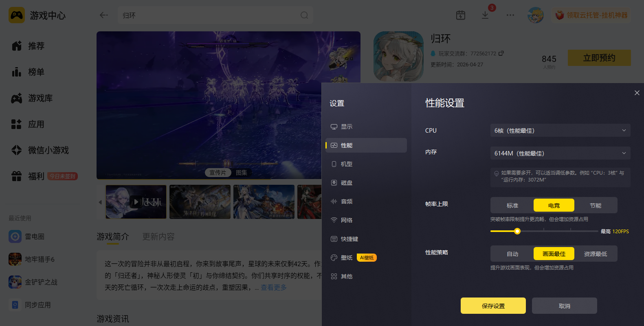This screenshot has height=326, width=644.
Task: Set frame rate limit to 节能
Action: tap(596, 206)
